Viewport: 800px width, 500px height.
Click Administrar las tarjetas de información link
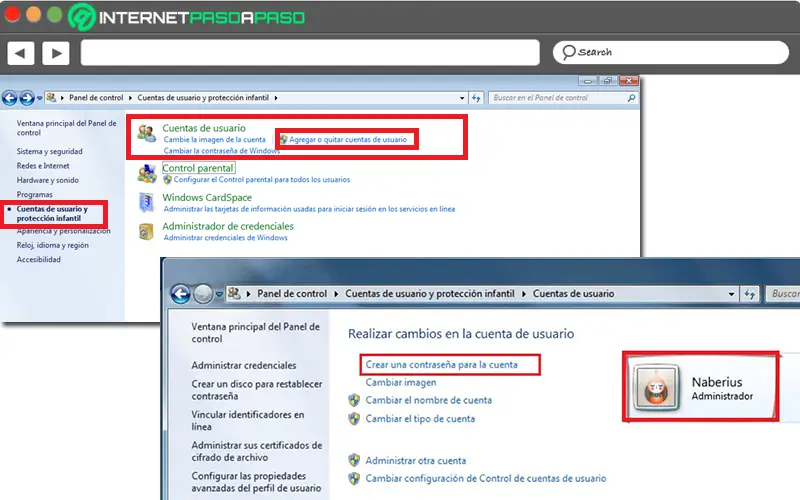tap(309, 209)
